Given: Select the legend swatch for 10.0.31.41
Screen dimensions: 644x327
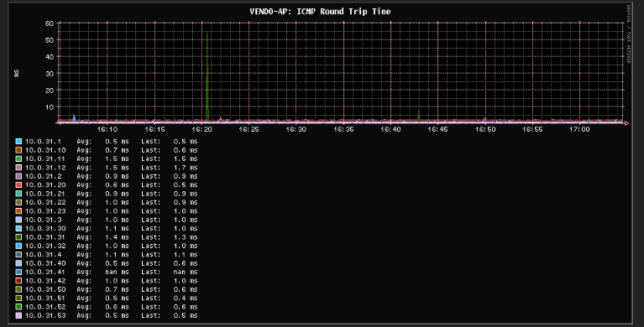Looking at the screenshot, I should [x=18, y=272].
